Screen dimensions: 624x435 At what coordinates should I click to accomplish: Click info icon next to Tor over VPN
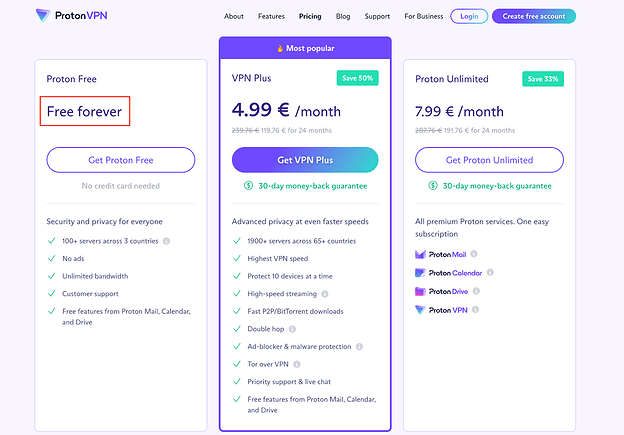295,364
